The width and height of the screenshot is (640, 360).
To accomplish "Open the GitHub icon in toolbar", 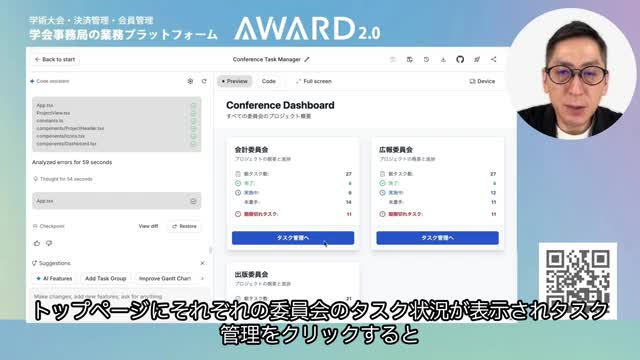I will [x=460, y=60].
